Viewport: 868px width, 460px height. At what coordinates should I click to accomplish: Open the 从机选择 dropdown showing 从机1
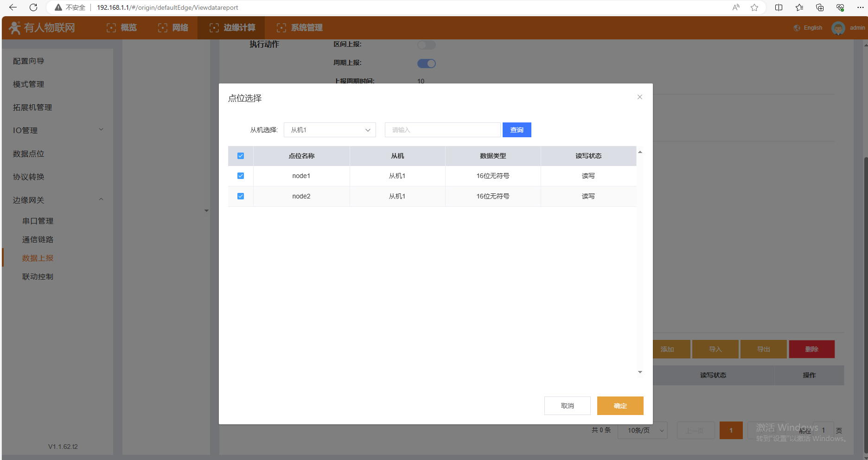click(x=329, y=130)
